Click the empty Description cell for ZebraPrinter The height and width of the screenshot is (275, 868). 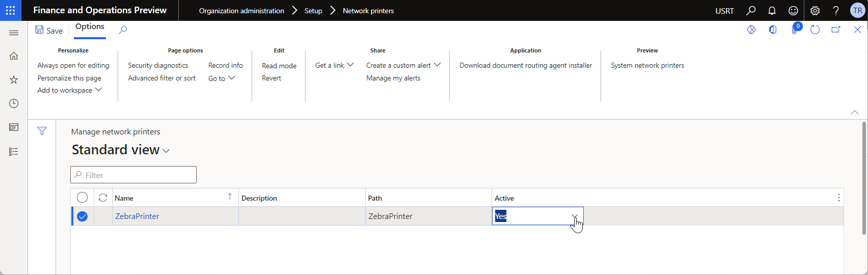click(302, 216)
